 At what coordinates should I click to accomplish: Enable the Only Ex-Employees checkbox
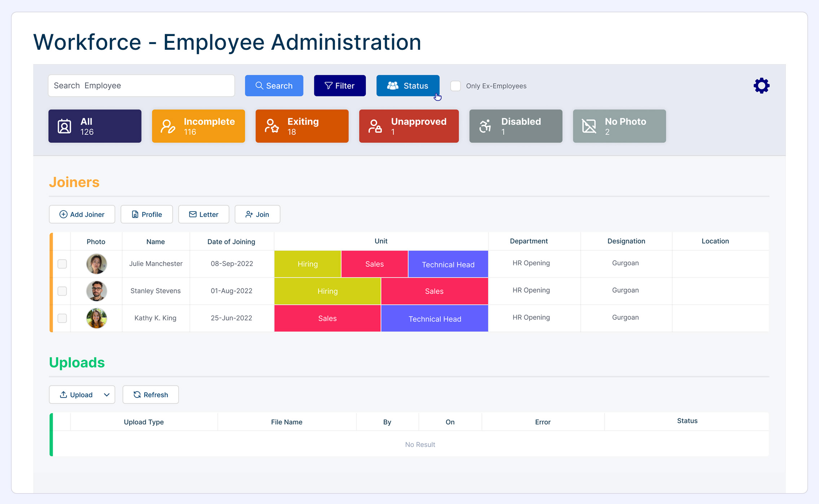pos(455,86)
